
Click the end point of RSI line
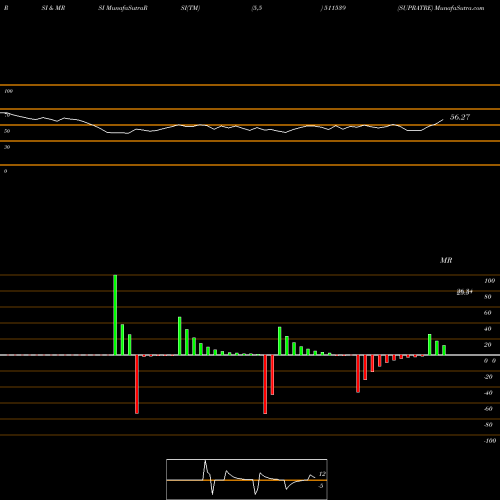click(x=443, y=119)
